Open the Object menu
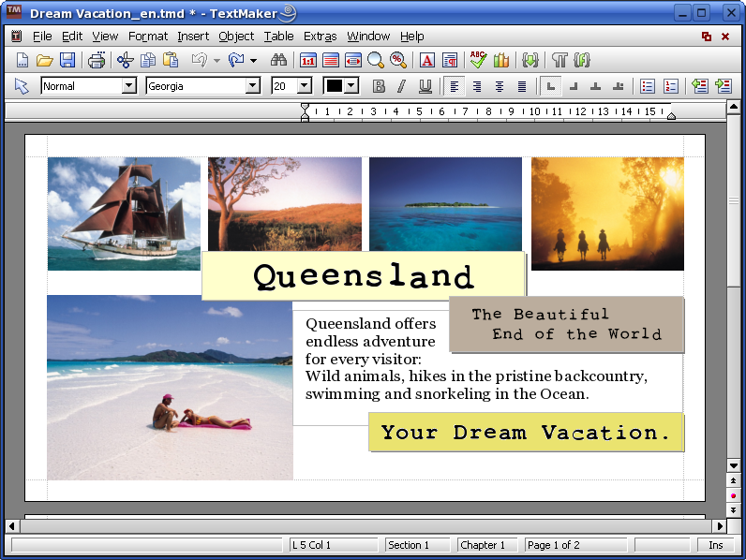 (236, 37)
